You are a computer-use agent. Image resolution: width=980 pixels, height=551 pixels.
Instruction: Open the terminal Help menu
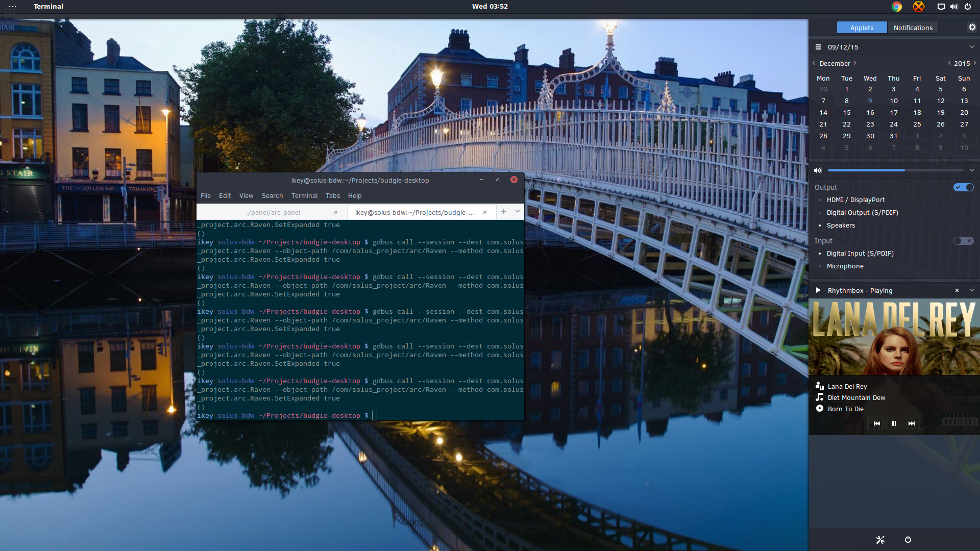coord(355,196)
